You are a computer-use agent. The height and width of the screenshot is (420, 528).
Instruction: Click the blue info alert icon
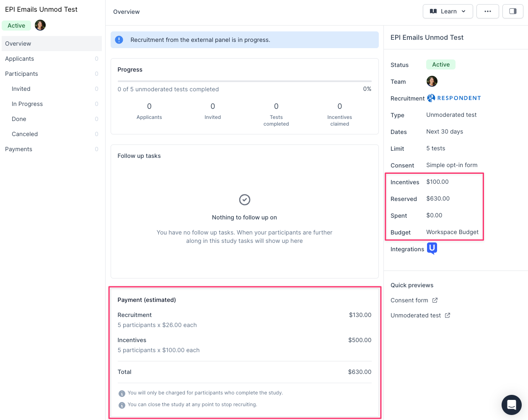(119, 40)
